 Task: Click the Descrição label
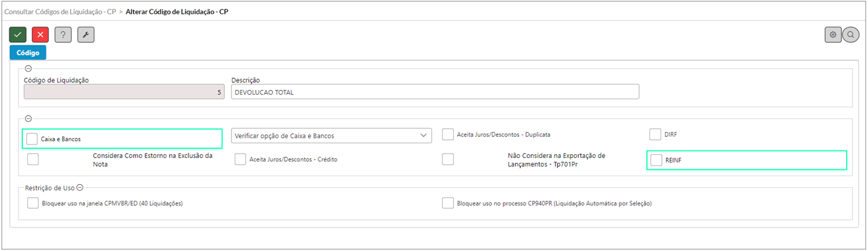[245, 80]
